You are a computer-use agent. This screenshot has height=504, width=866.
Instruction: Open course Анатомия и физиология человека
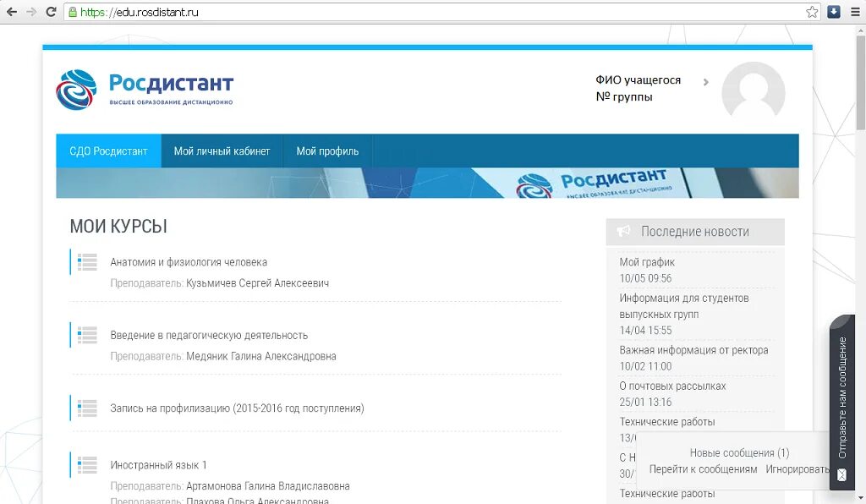click(189, 262)
